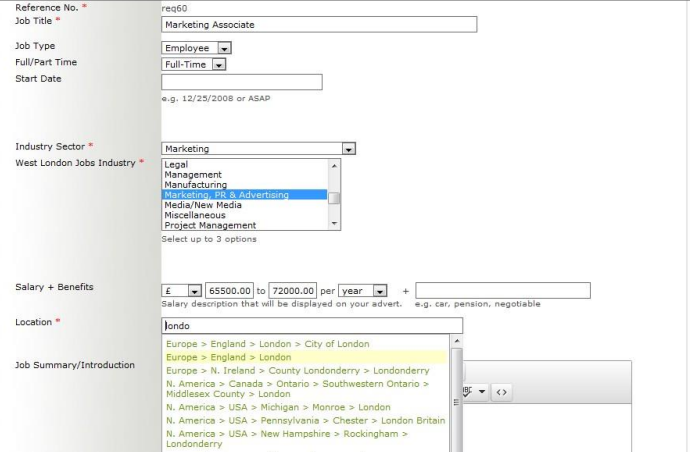Select Miscellaneous in industry list
690x452 pixels.
pyautogui.click(x=245, y=215)
